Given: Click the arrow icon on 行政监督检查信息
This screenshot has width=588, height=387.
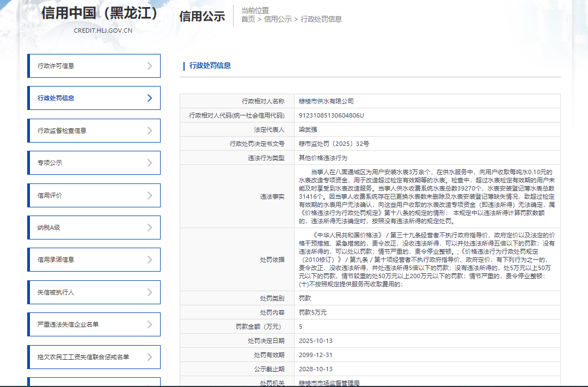Looking at the screenshot, I should click(x=150, y=131).
